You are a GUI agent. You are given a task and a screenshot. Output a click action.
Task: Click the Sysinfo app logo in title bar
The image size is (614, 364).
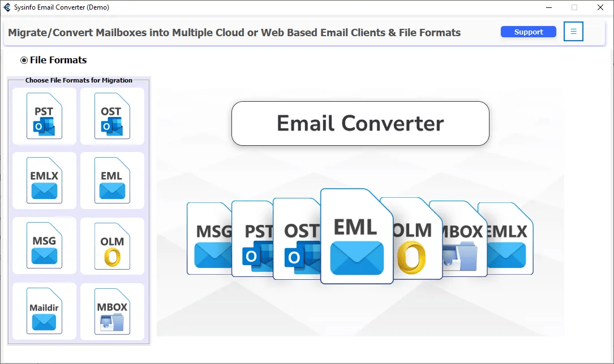click(7, 7)
